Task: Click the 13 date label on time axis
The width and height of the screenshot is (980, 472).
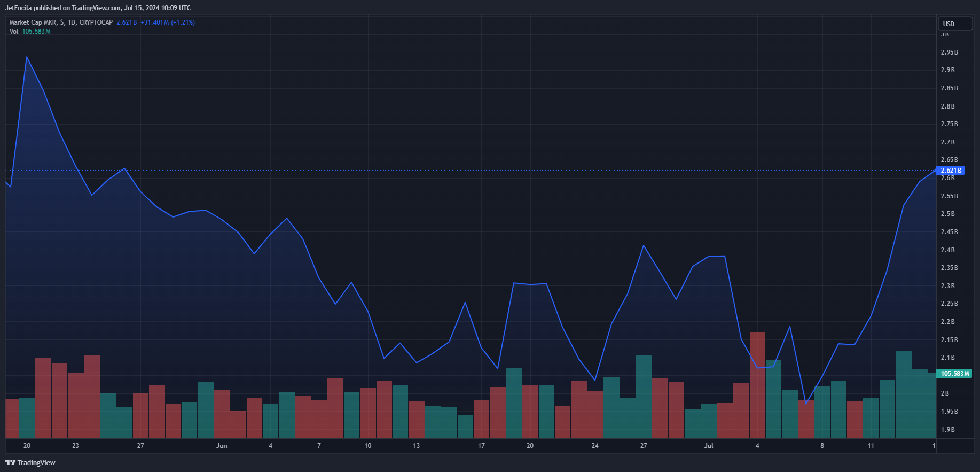Action: click(x=417, y=446)
